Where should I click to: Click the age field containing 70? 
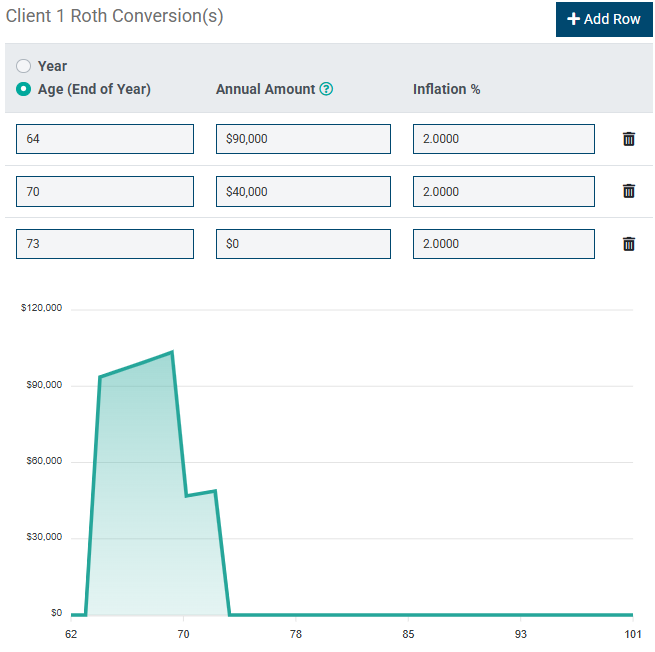point(105,191)
